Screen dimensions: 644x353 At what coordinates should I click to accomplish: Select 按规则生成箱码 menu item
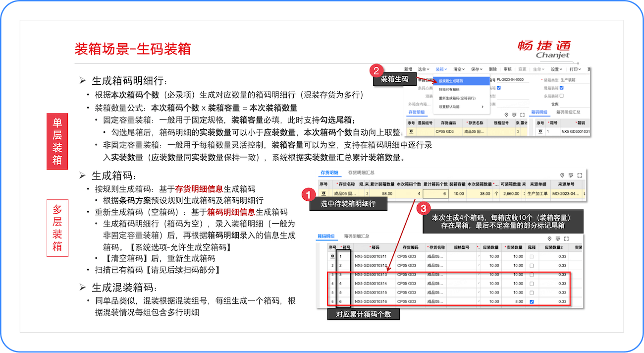(451, 81)
